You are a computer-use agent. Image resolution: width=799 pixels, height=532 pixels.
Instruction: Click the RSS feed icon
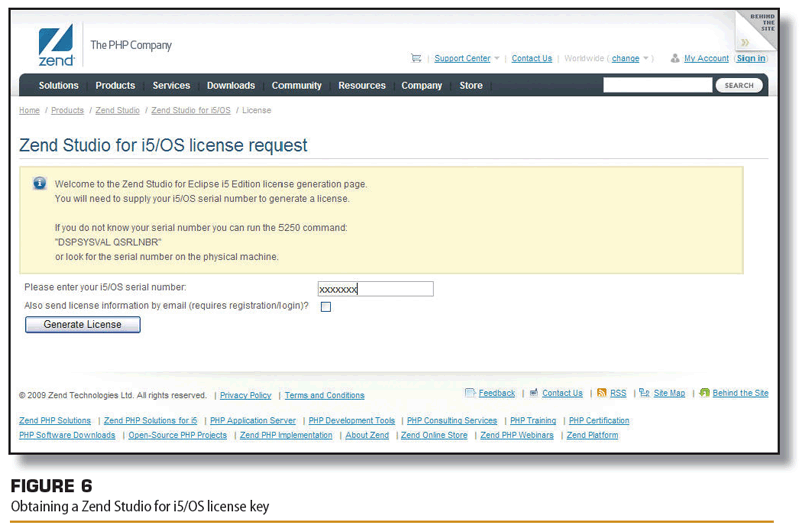pos(602,393)
